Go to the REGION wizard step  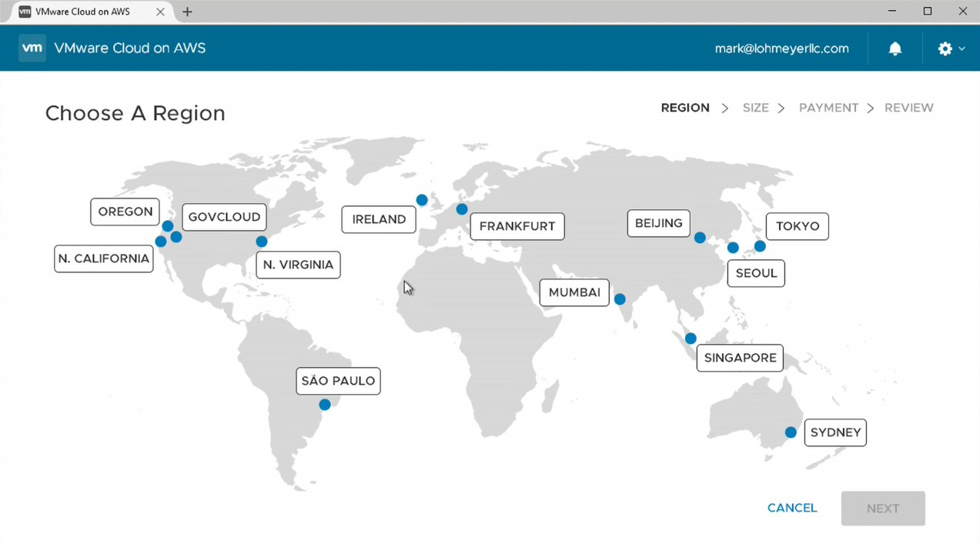(685, 108)
